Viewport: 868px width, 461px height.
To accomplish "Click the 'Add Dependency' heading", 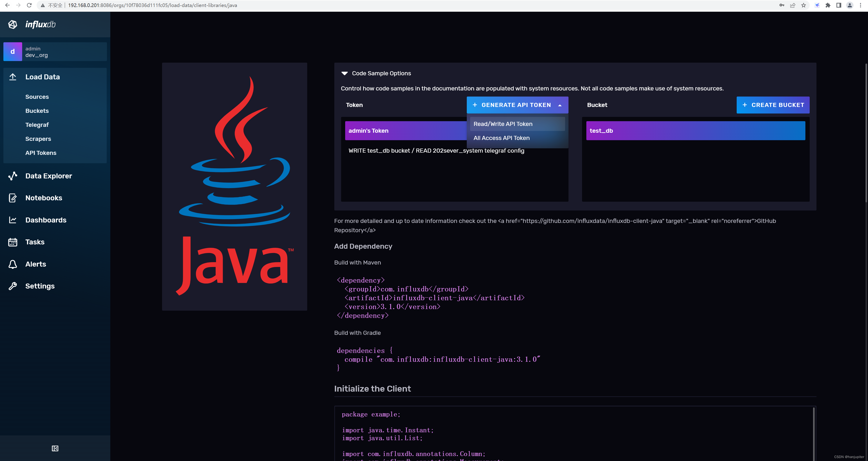I will point(363,246).
